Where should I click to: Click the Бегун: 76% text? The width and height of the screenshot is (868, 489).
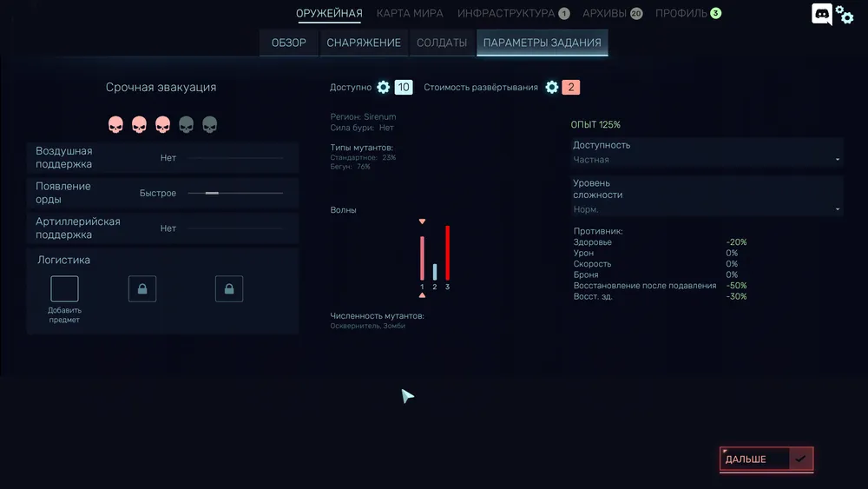tap(351, 167)
